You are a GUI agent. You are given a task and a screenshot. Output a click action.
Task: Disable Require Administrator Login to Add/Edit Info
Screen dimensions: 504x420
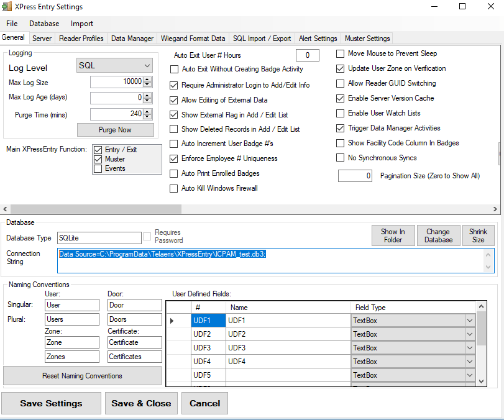[174, 85]
